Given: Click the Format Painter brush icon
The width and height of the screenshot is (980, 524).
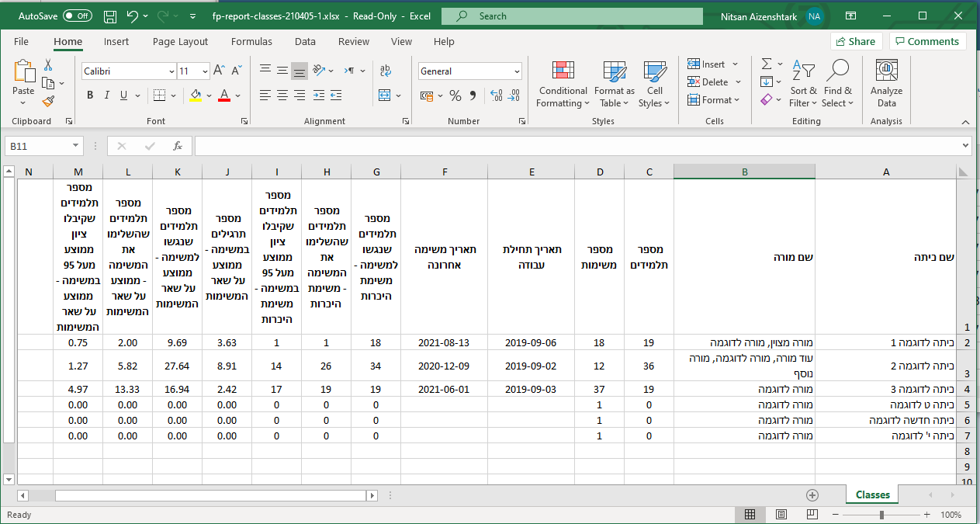Looking at the screenshot, I should coord(48,102).
